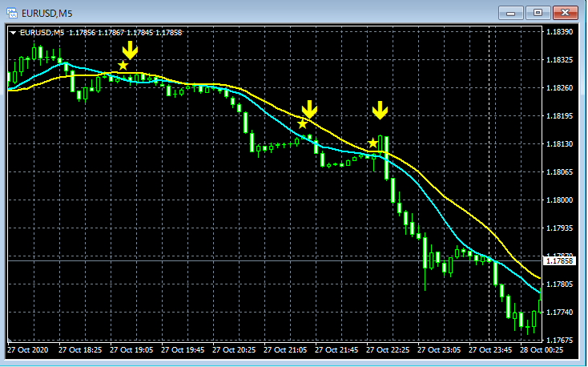The image size is (588, 367).
Task: Click price scale label 1.18065
Action: (559, 172)
